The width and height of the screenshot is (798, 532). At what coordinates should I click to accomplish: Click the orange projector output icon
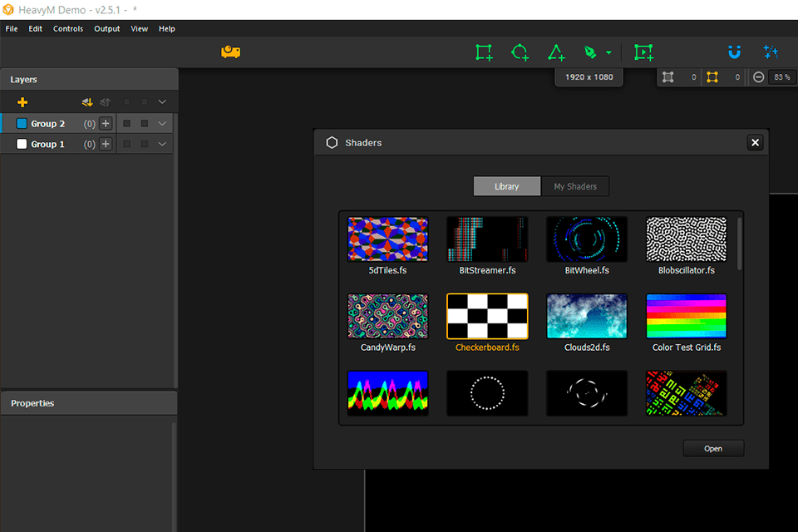(x=230, y=52)
